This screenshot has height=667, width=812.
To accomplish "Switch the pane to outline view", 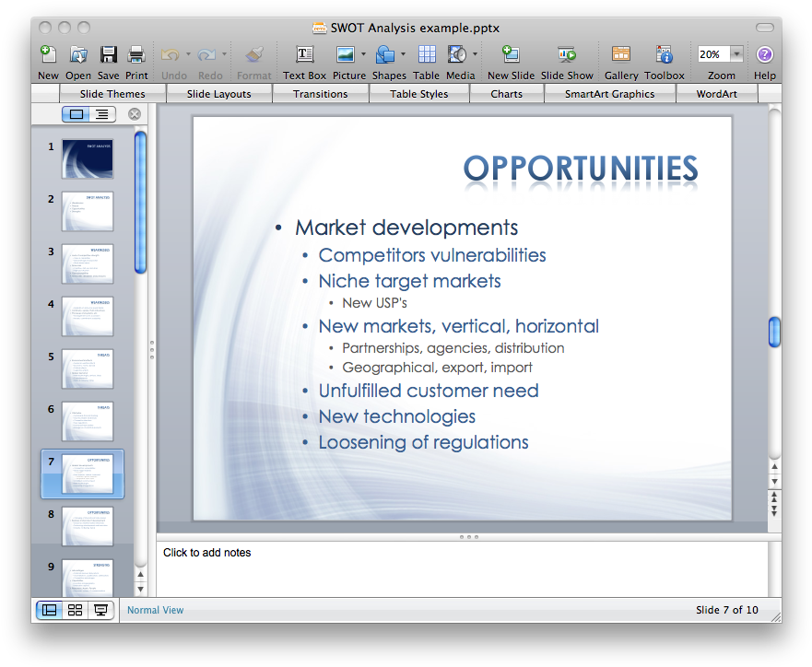I will 101,114.
